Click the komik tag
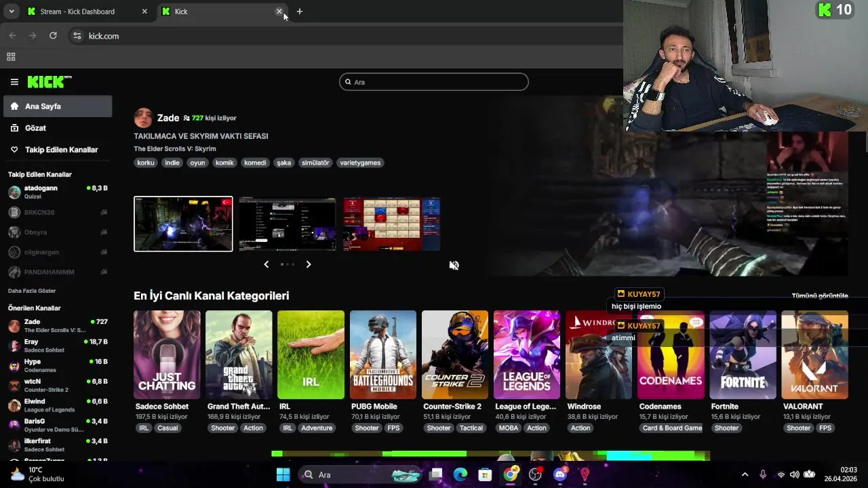The width and height of the screenshot is (868, 488). click(224, 163)
